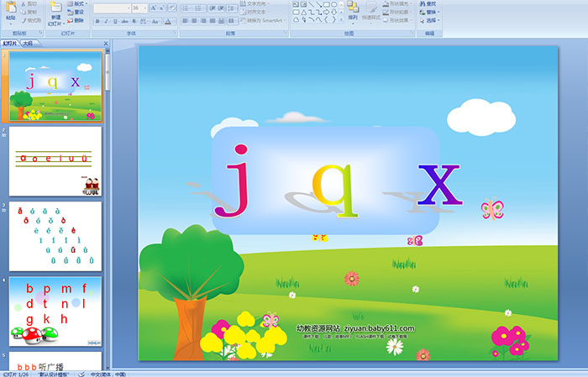The width and height of the screenshot is (588, 377).
Task: Click the Paste (粘贴) icon
Action: [11, 8]
